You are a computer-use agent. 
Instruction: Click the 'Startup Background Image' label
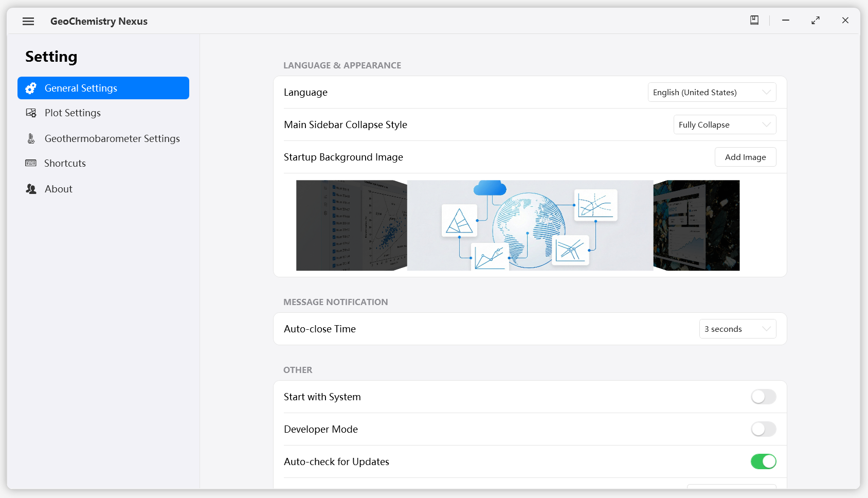click(x=343, y=157)
